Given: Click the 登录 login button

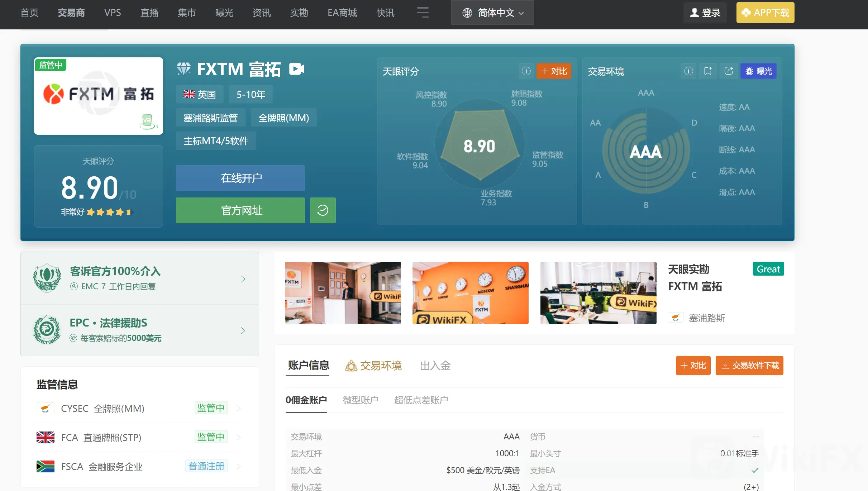Looking at the screenshot, I should pos(705,13).
